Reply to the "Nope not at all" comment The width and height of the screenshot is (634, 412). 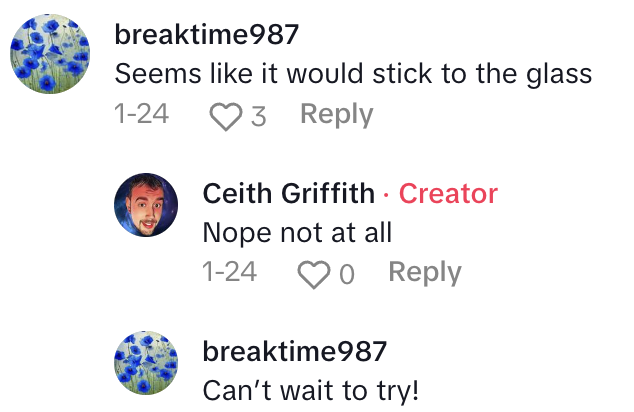click(424, 272)
